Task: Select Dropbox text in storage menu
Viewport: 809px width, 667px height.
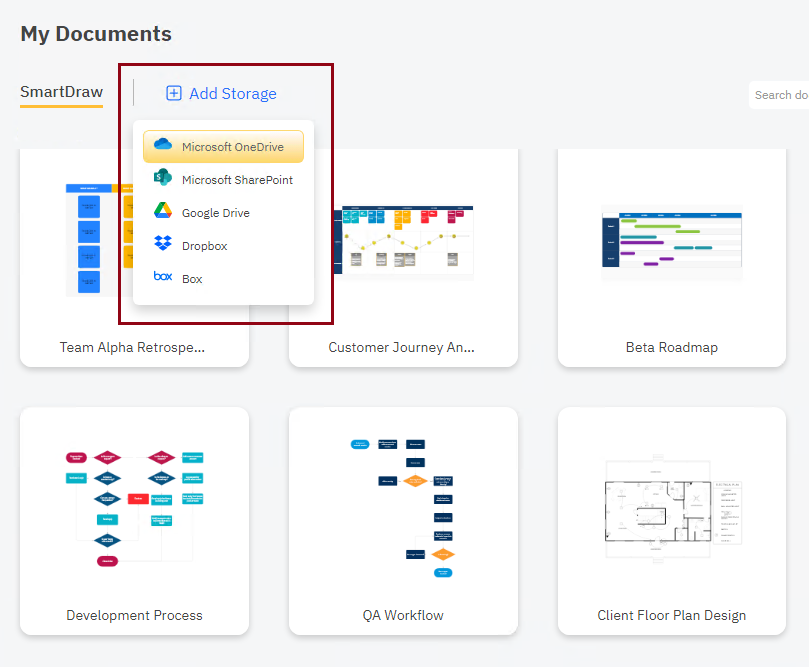Action: coord(204,246)
